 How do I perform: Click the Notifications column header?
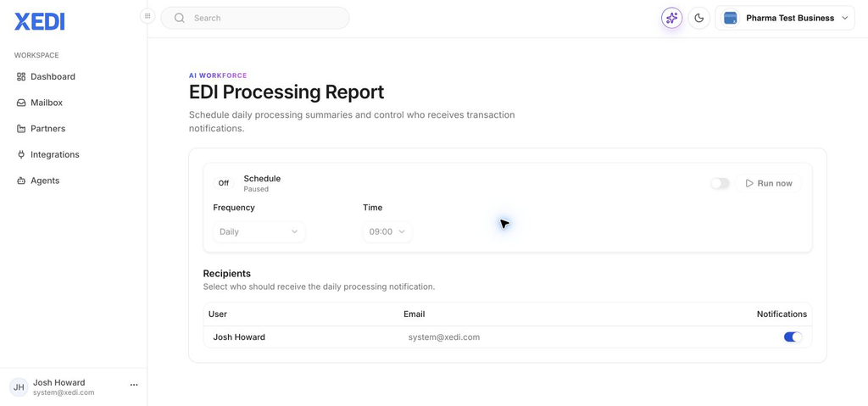coord(782,314)
